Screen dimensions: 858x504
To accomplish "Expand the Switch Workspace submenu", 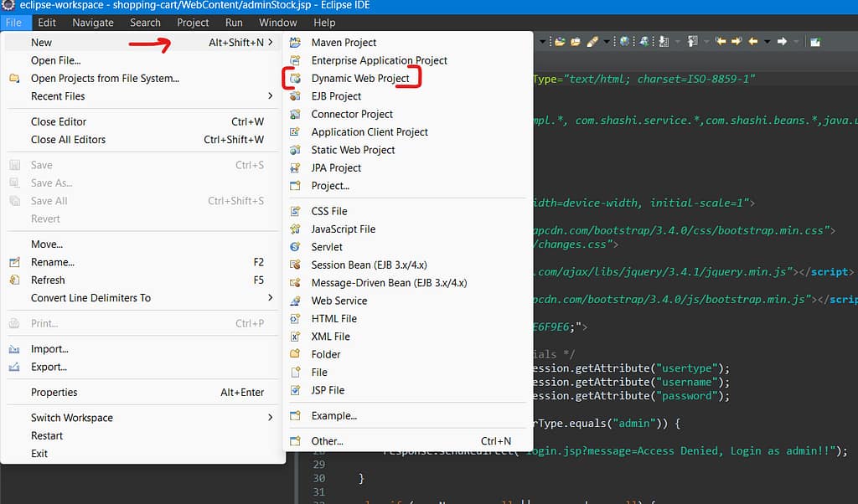I will click(x=71, y=417).
